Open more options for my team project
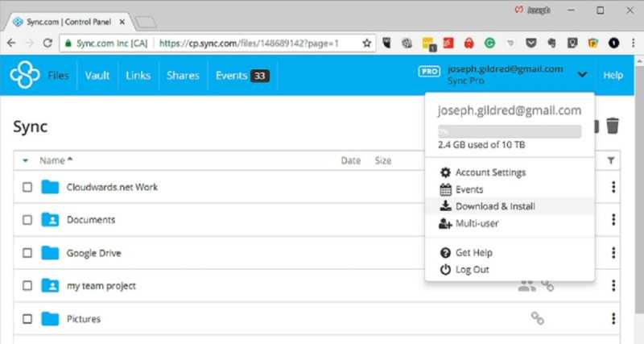 (613, 285)
